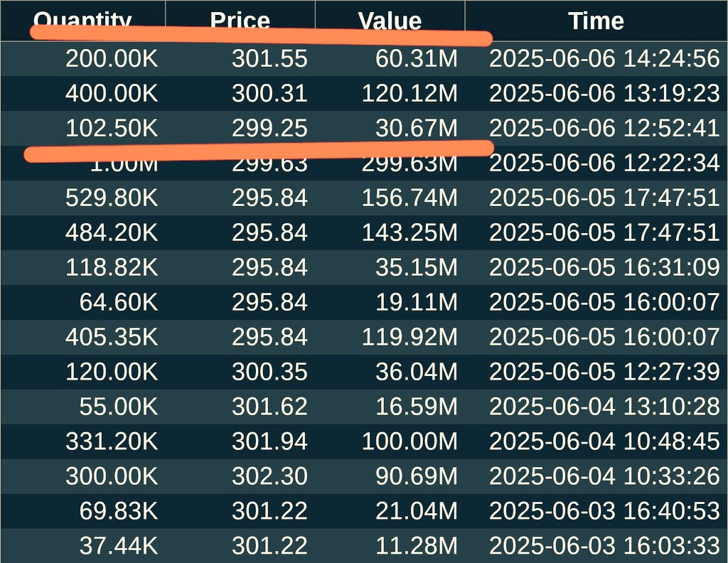
Task: Click timestamp 2025-06-05 16:31:09
Action: click(x=604, y=267)
